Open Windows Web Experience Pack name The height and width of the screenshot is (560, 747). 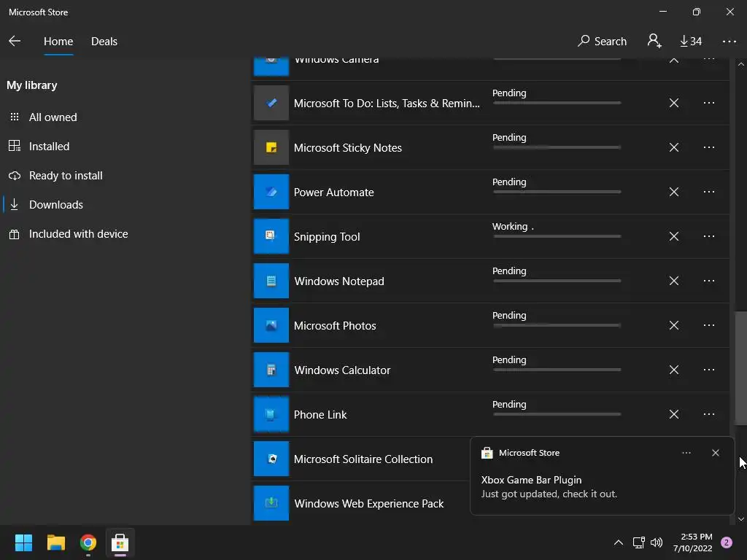point(368,504)
